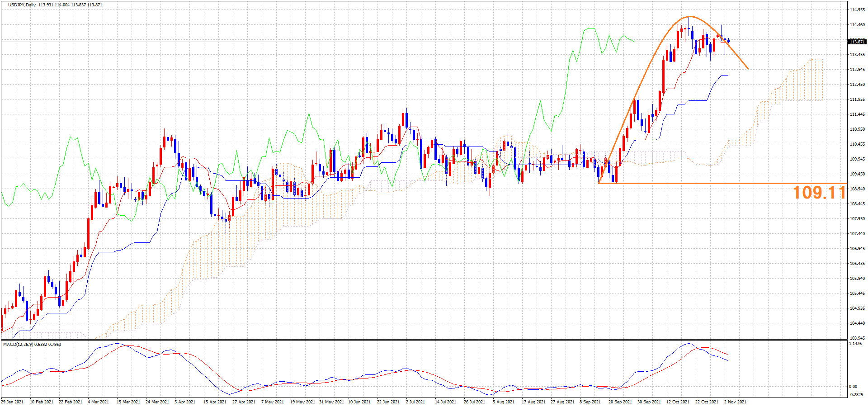The image size is (868, 407).
Task: Click the 0.00 MACD zero level label
Action: click(x=853, y=387)
